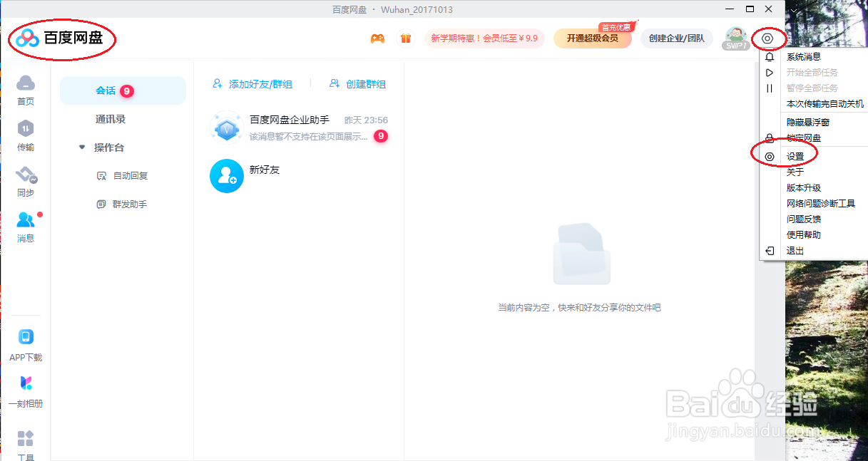Click the gear icon beside 设置
868x461 pixels.
[770, 157]
